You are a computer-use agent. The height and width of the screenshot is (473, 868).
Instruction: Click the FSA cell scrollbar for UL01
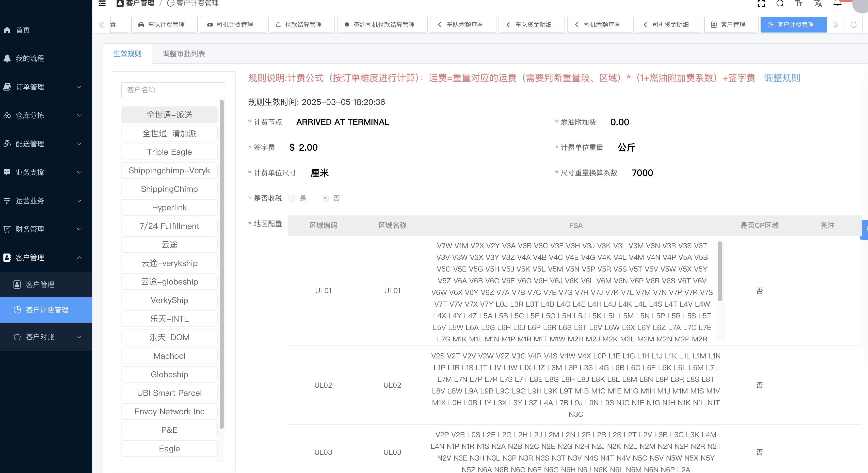720,272
